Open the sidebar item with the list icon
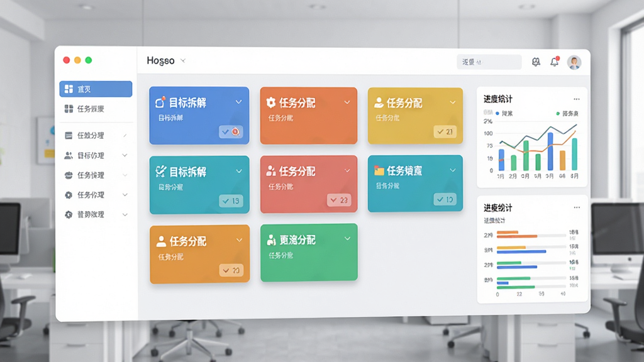This screenshot has height=362, width=644. pos(96,136)
